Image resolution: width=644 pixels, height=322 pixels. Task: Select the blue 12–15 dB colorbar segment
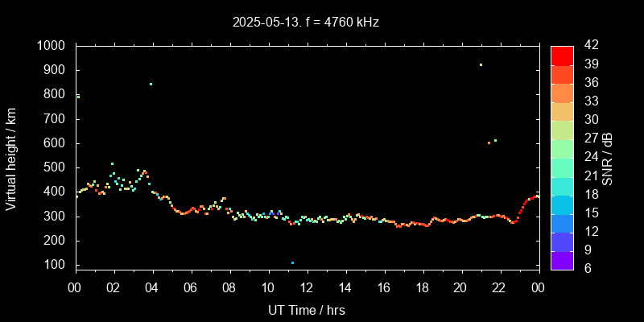pyautogui.click(x=562, y=223)
